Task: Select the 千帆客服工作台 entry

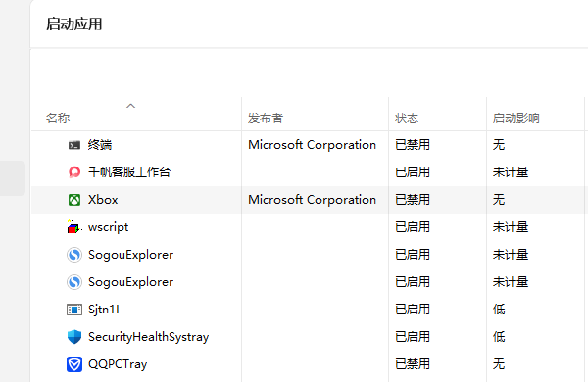Action: (129, 172)
